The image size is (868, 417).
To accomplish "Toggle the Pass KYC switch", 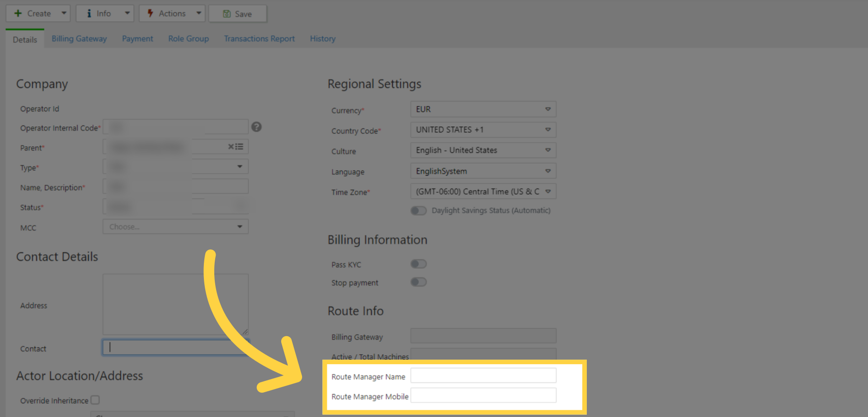I will (419, 264).
